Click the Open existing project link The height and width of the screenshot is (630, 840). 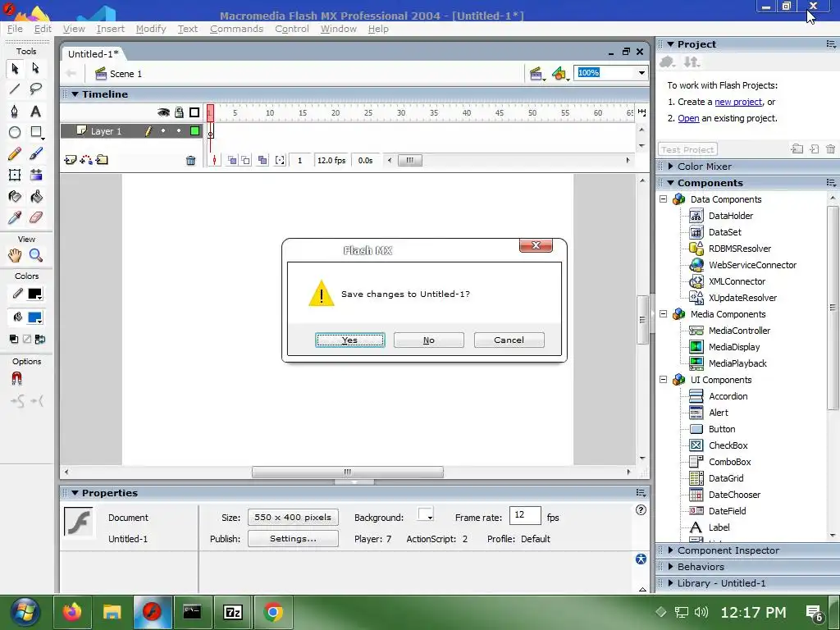[x=688, y=118]
